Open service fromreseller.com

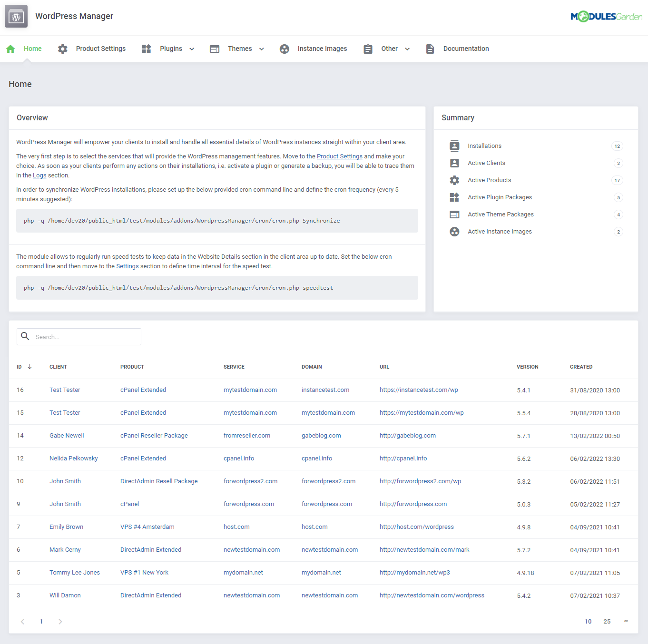tap(247, 436)
